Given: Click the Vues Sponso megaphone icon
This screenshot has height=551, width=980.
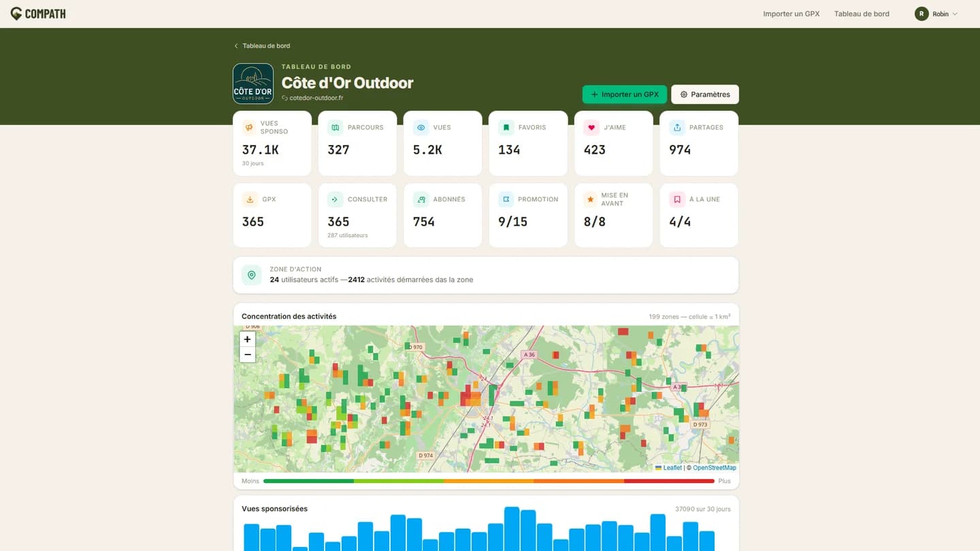Looking at the screenshot, I should click(250, 127).
